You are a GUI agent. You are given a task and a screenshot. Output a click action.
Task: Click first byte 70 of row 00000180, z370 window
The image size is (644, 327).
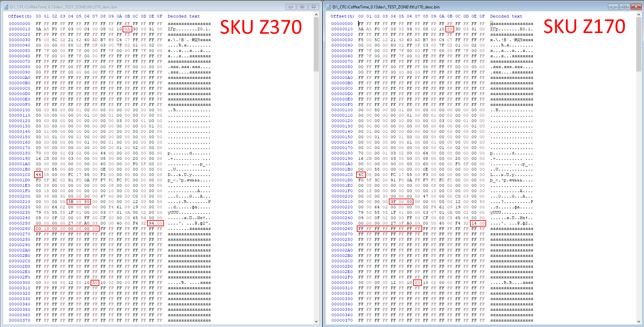click(38, 153)
